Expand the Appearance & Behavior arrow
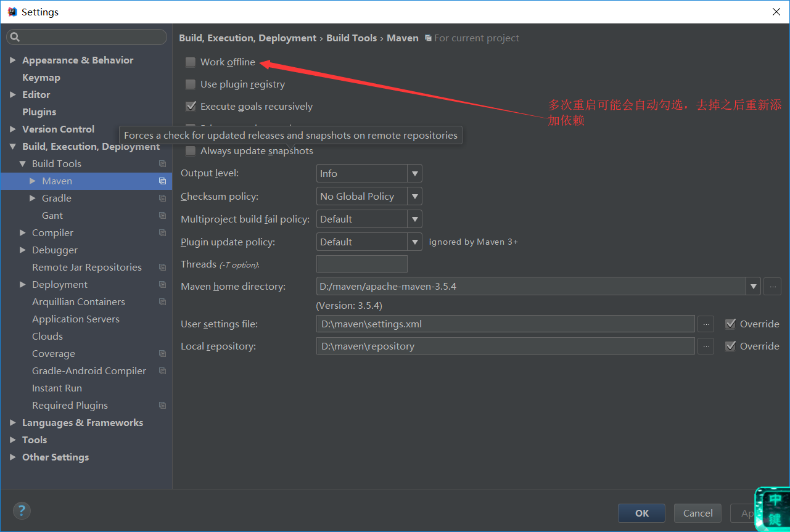The image size is (790, 532). click(13, 60)
